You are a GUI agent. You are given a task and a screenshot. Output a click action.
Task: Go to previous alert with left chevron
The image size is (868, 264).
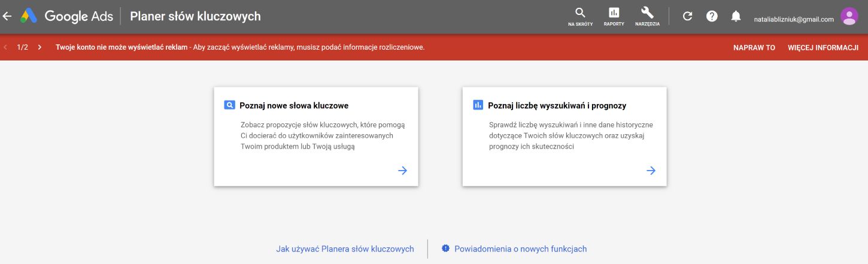pyautogui.click(x=5, y=47)
